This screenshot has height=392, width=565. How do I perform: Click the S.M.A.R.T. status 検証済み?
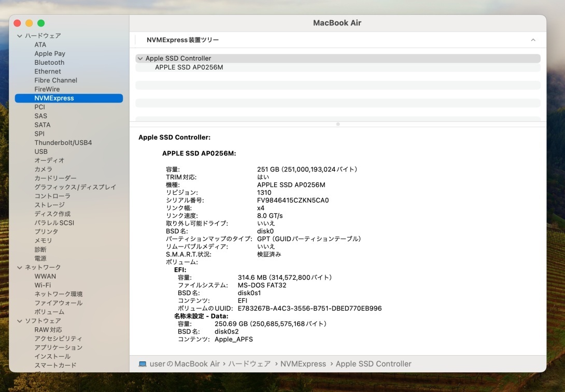coord(269,254)
